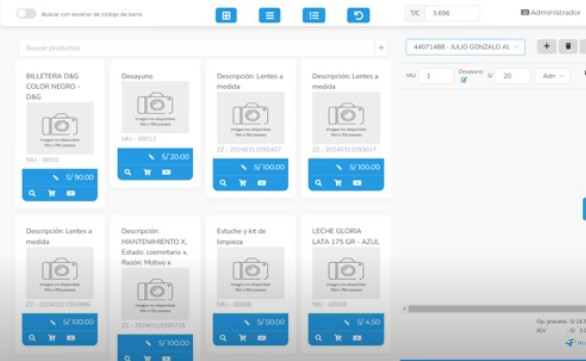Viewport: 586px width, 361px height.
Task: Click the LECHE GLORIA LATA 175 GR title
Action: (346, 236)
